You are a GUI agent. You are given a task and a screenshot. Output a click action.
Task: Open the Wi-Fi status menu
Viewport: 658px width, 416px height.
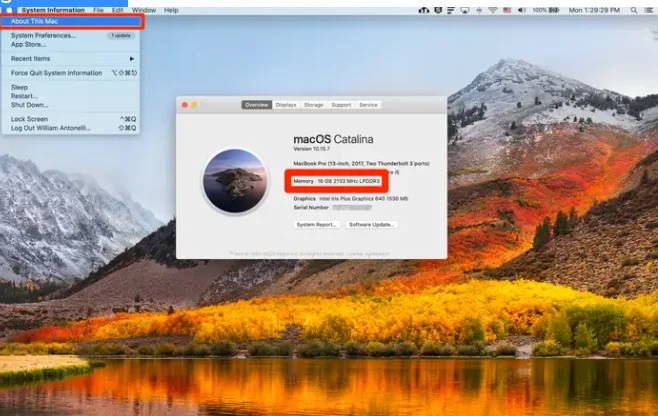pos(493,10)
